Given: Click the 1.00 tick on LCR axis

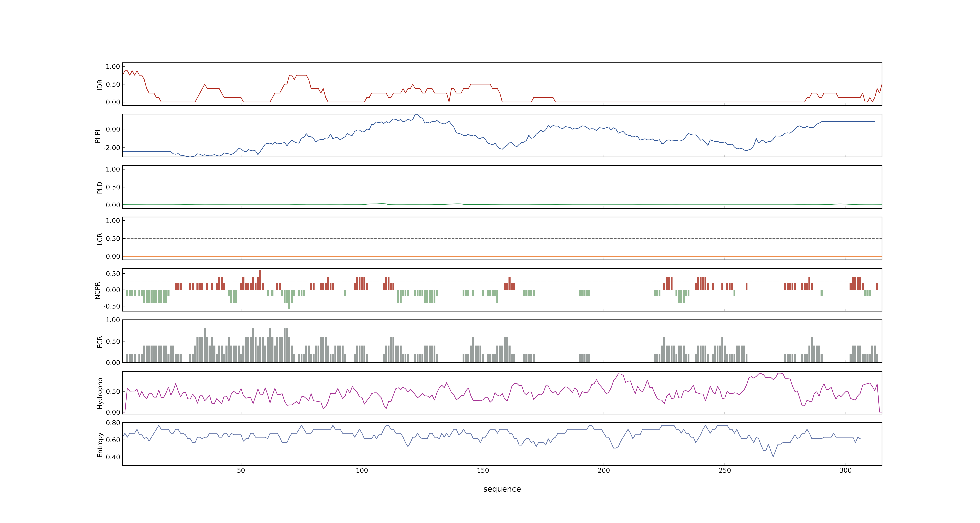Looking at the screenshot, I should point(113,220).
